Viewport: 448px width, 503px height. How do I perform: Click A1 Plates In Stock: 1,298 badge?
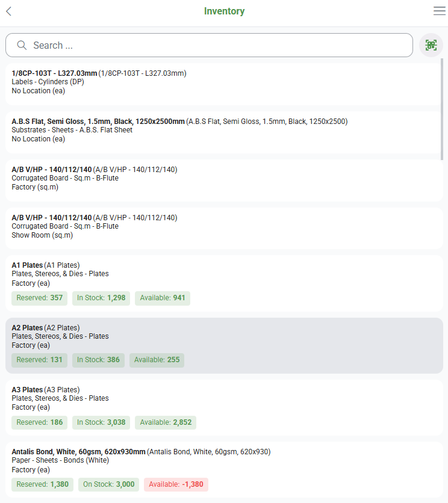coord(101,298)
